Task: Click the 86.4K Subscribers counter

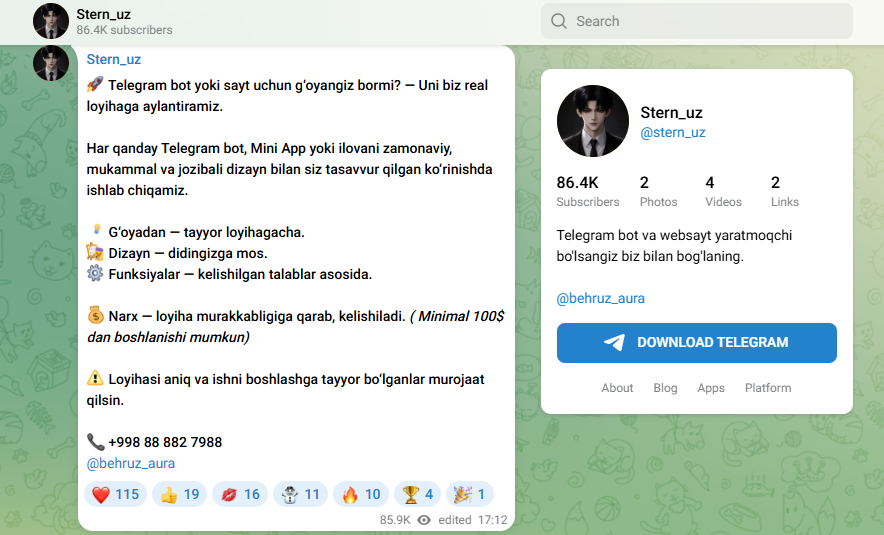Action: click(x=587, y=192)
